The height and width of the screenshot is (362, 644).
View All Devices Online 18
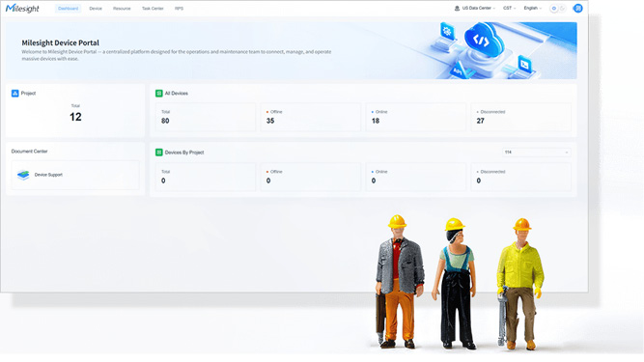[415, 117]
